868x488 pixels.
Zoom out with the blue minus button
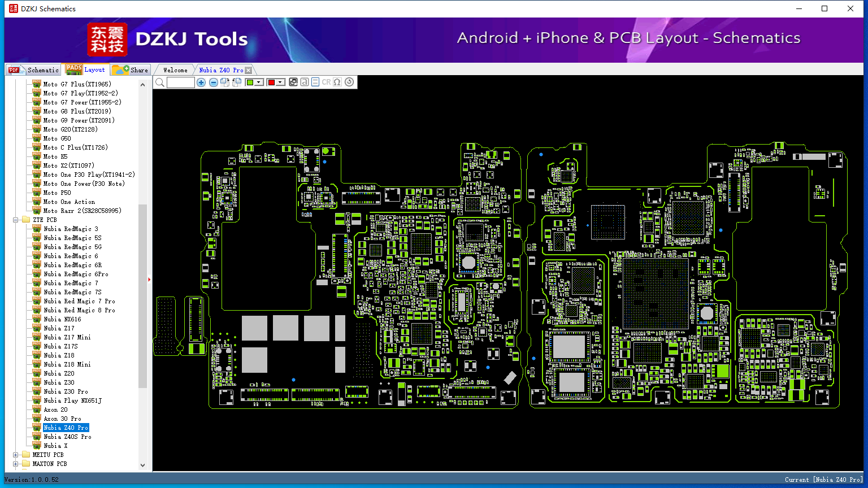point(213,82)
